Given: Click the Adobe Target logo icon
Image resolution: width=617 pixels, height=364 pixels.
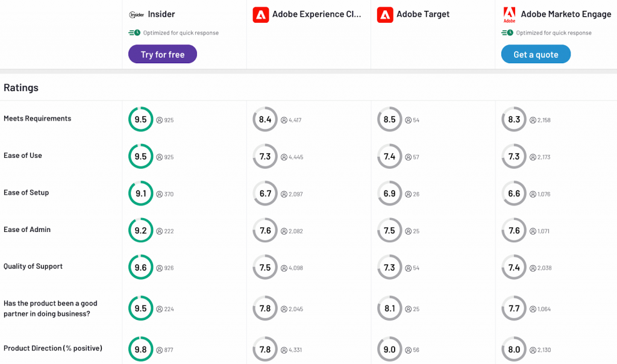Looking at the screenshot, I should click(x=385, y=14).
